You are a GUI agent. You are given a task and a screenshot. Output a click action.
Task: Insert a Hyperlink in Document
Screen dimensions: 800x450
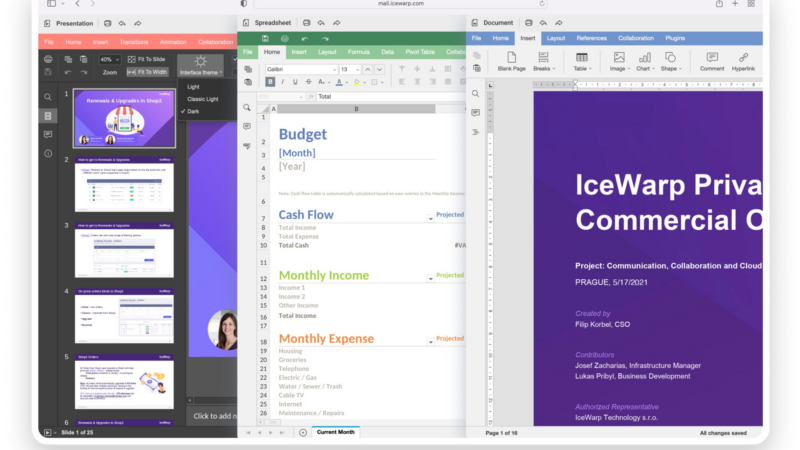(743, 61)
